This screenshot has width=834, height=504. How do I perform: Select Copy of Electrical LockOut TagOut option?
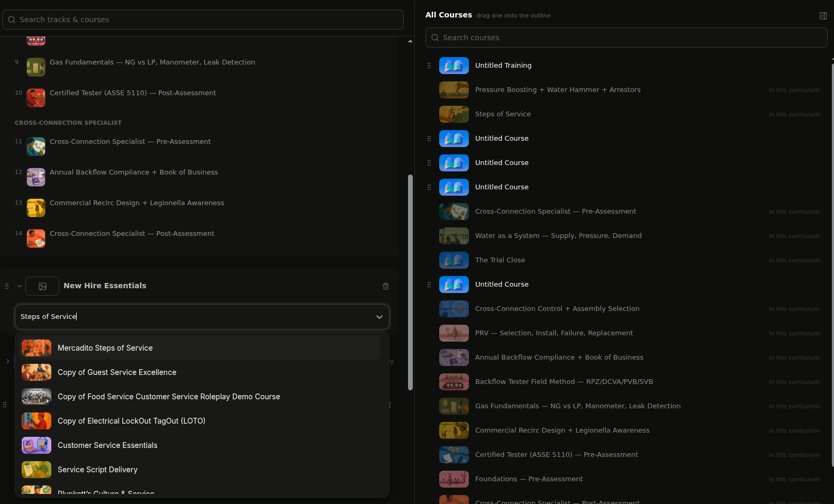point(200,421)
